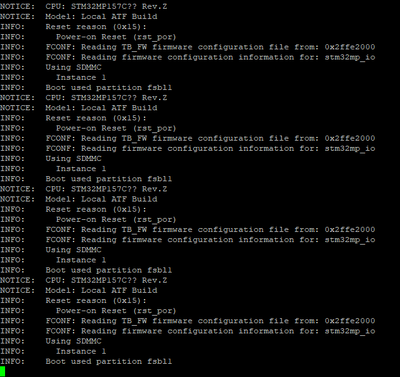Click stm32mp_io text in the last FCONF line

coord(350,331)
